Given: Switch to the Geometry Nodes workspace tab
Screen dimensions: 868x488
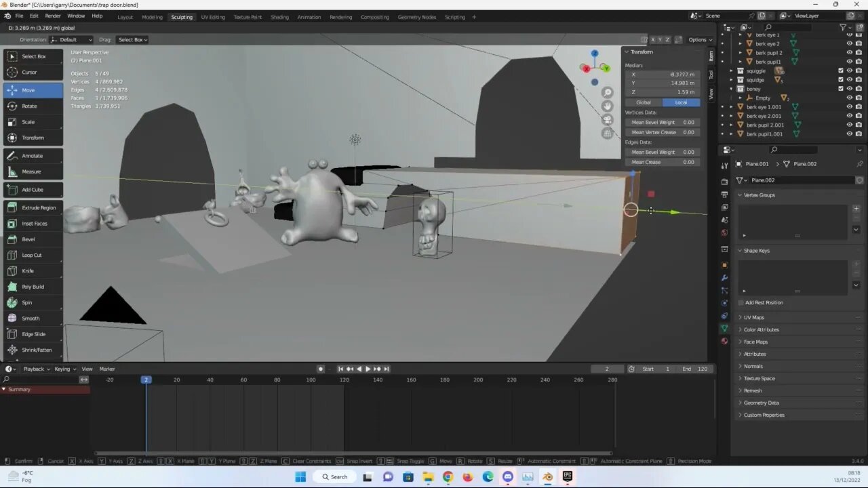Looking at the screenshot, I should [417, 17].
